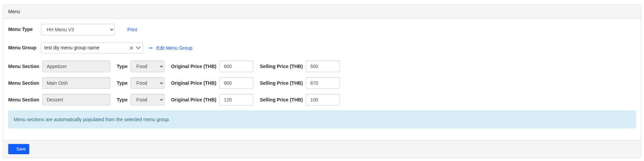
Task: Click Appetizer Original Price field
Action: pos(236,66)
